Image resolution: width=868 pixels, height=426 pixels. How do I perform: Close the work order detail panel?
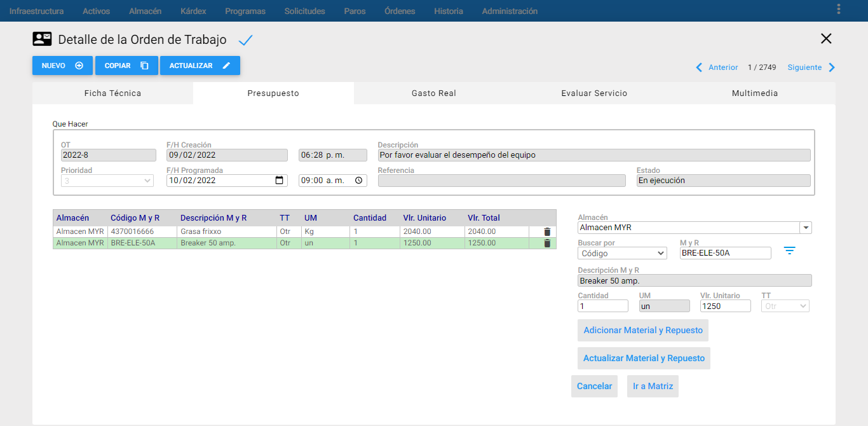(826, 39)
